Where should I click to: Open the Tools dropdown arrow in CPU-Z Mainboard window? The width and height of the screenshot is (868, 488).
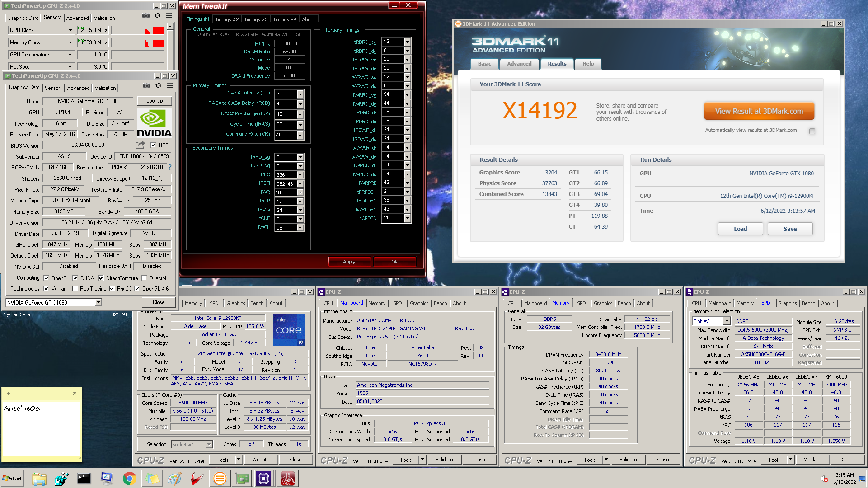422,460
